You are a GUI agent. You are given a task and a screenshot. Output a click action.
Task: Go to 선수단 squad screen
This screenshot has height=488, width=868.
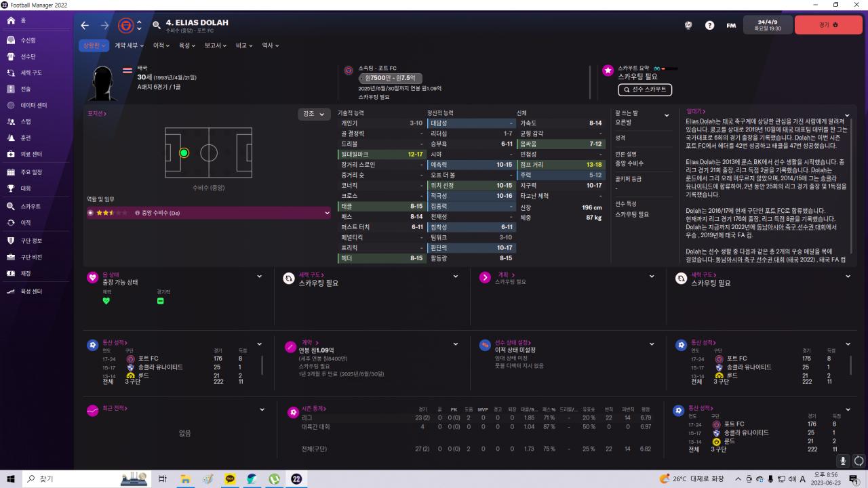click(37, 56)
